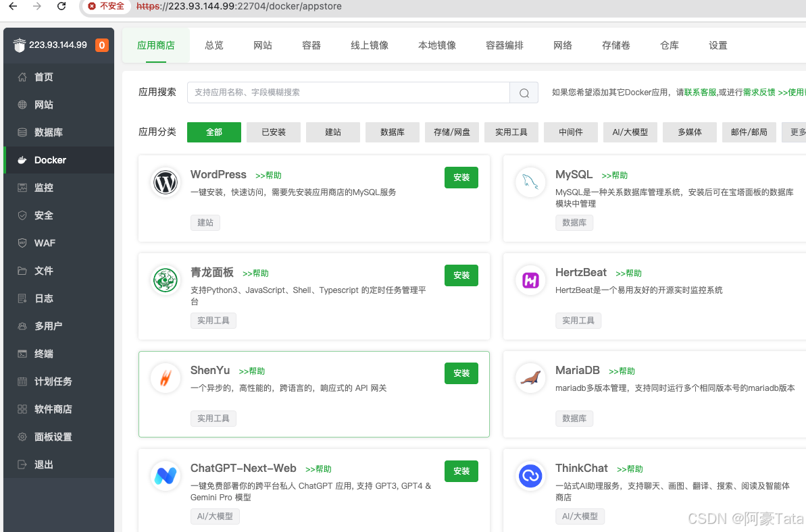Open WordPress >>帮助 link
The image size is (806, 532).
268,176
